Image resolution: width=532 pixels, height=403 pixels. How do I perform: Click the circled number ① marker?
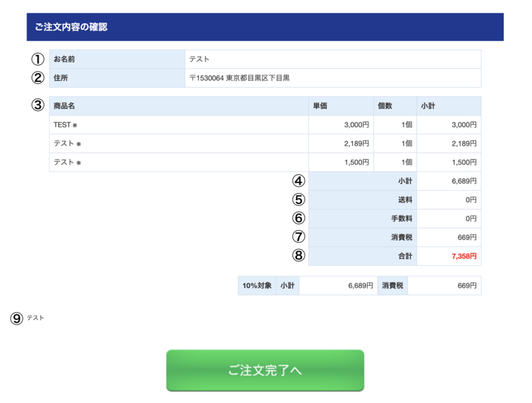pos(37,59)
